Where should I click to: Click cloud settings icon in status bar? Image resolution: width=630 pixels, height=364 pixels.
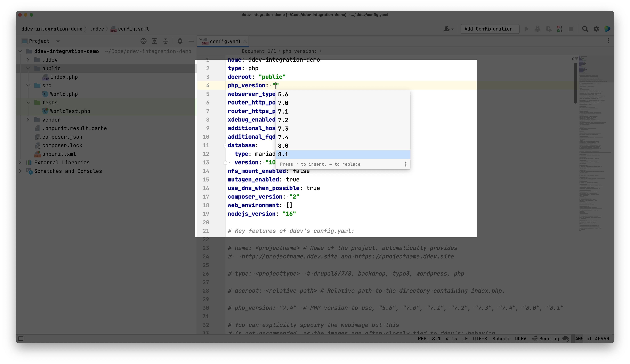[566, 339]
